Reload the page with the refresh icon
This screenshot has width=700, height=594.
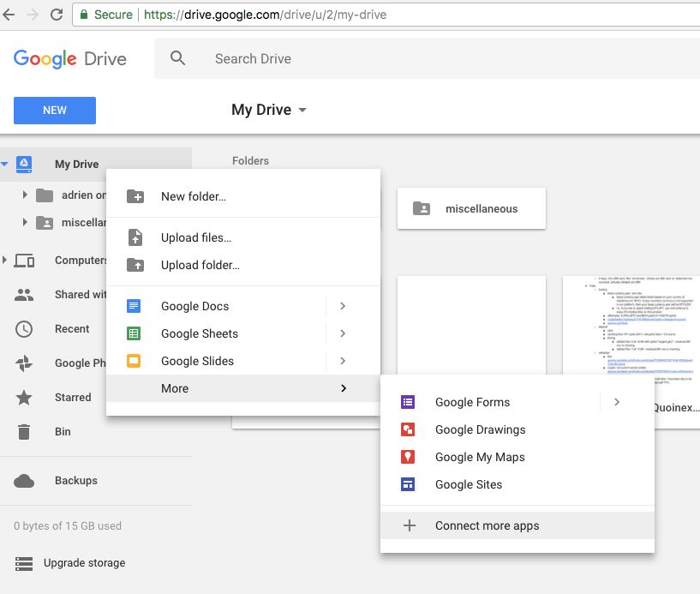[x=57, y=15]
